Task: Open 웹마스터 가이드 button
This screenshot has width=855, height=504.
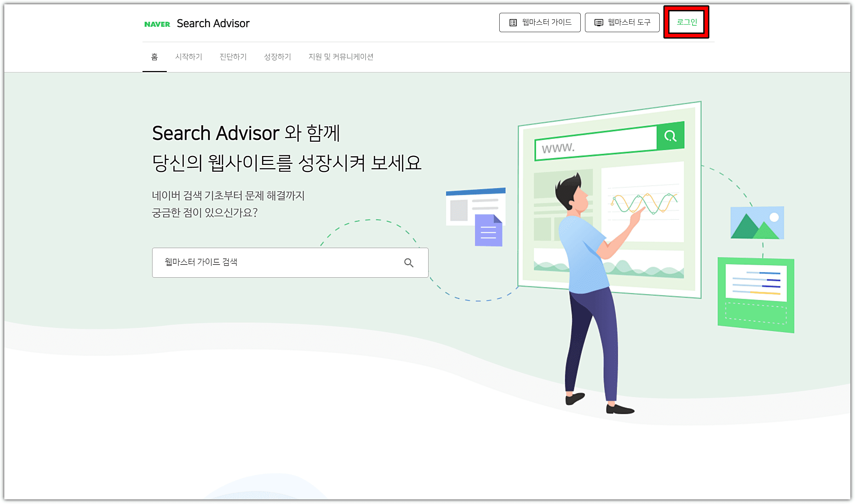Action: 540,22
